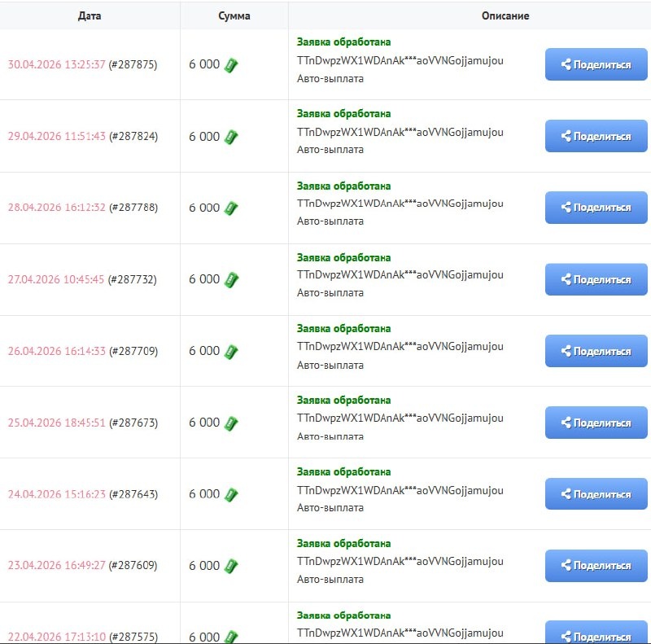Click the request ID (#287732)
Viewport: 651px width, 644px height.
[x=133, y=279]
